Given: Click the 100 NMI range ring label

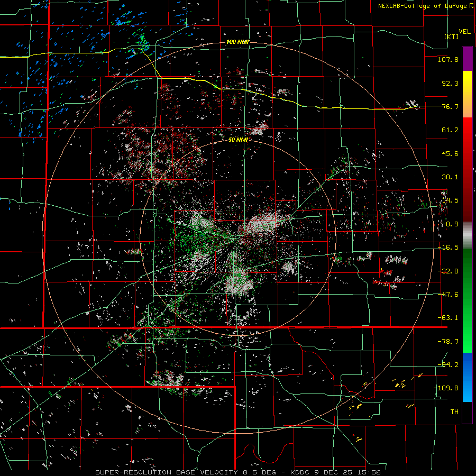Looking at the screenshot, I should [237, 42].
